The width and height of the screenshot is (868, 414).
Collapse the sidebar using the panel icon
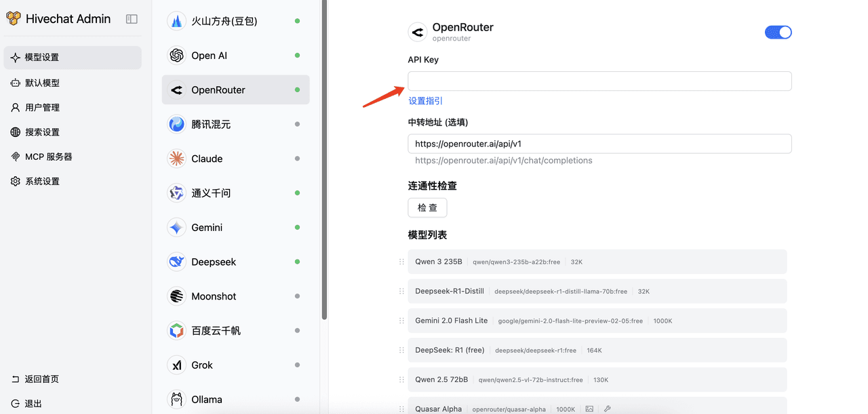(x=132, y=19)
